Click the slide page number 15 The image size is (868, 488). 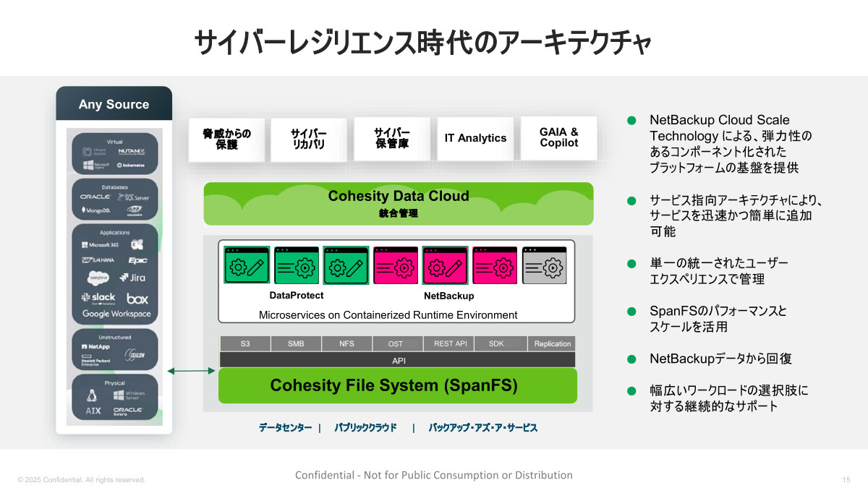[x=846, y=480]
